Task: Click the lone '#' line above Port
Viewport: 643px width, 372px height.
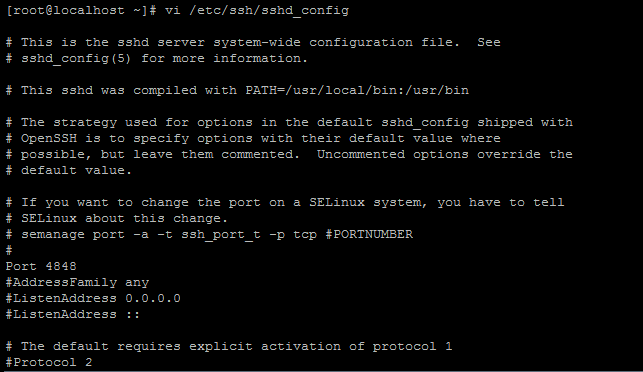Action: pos(9,250)
